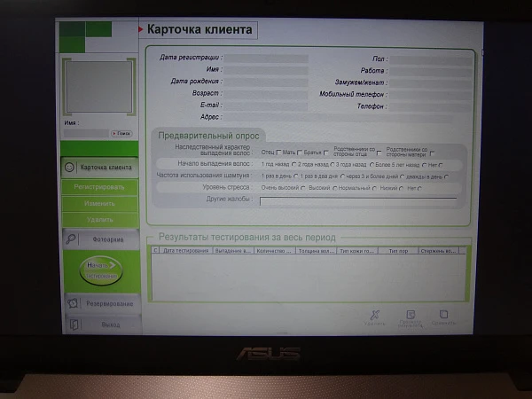532x399 pixels.
Task: Open the Регистрировать menu item
Action: 99,187
